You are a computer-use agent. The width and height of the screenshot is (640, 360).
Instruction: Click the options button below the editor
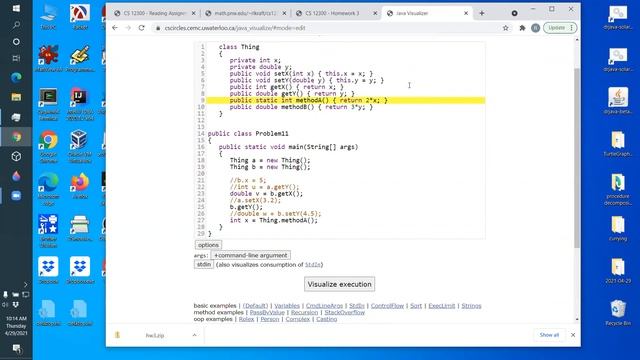coord(208,245)
